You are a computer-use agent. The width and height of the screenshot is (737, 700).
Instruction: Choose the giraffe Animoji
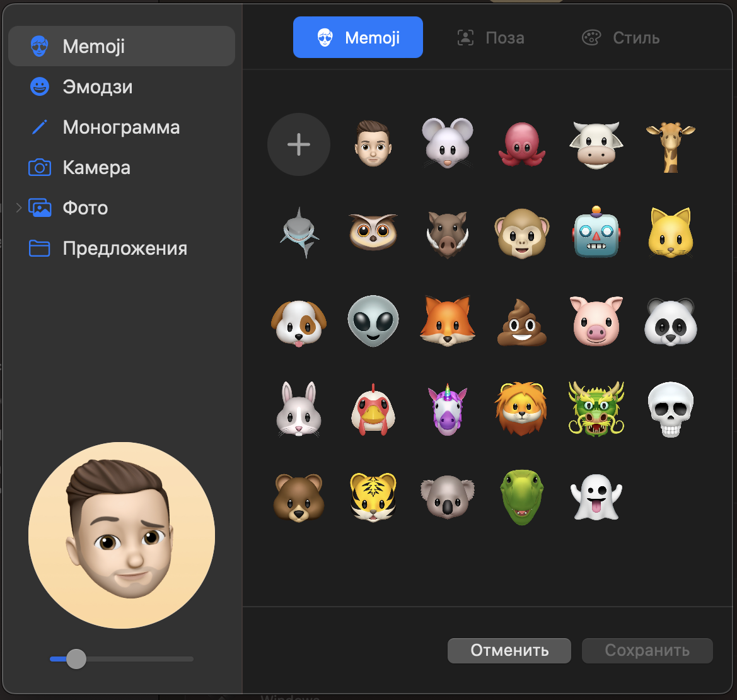(670, 147)
